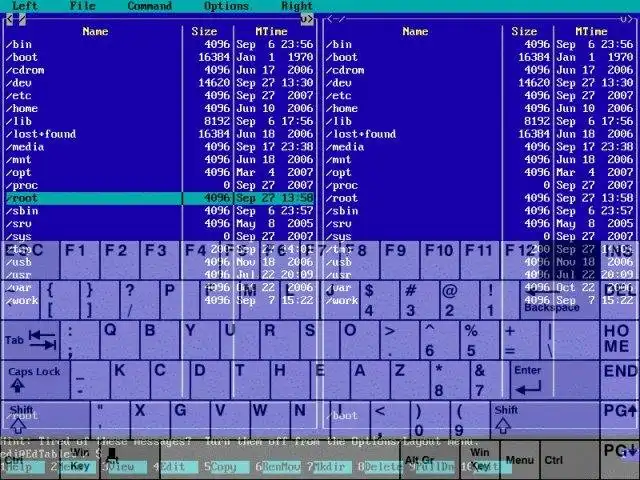The width and height of the screenshot is (640, 480).
Task: Tap the plus equals key
Action: pyautogui.click(x=520, y=340)
